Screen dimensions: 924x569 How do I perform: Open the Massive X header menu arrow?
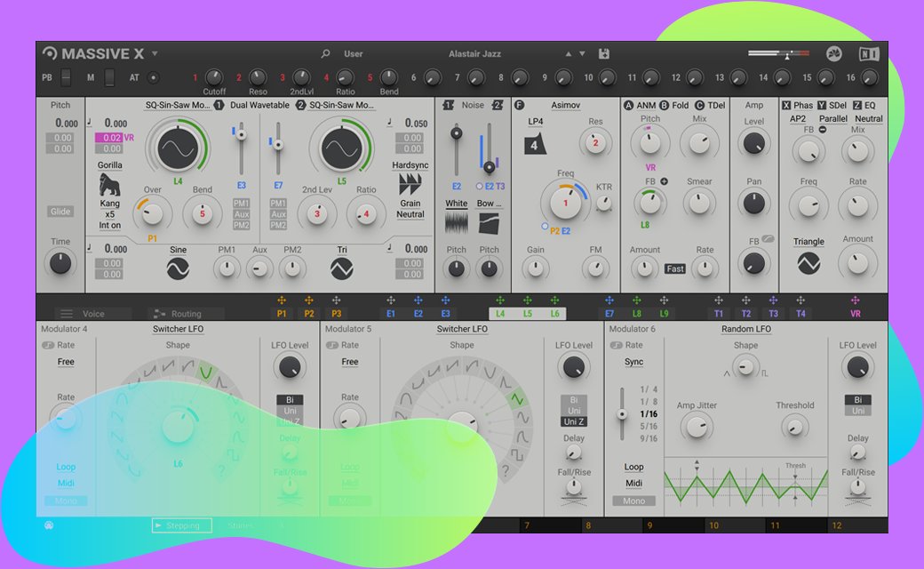coord(155,53)
